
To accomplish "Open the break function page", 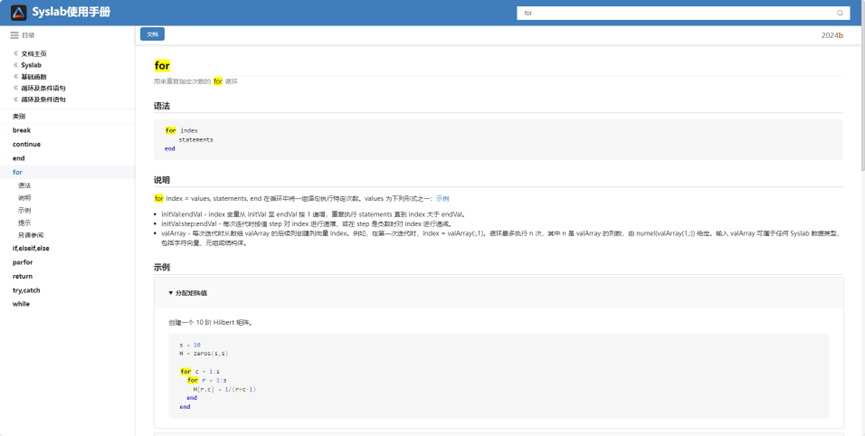I will click(x=22, y=130).
